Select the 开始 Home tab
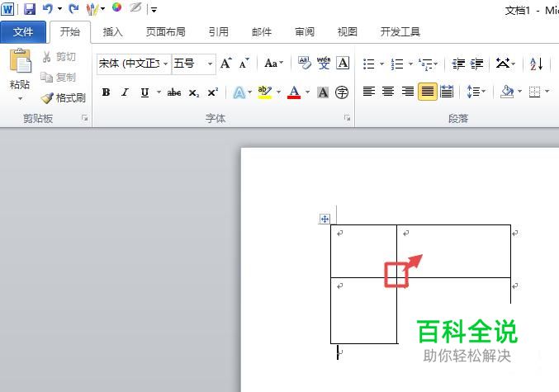This screenshot has height=392, width=559. [x=70, y=31]
